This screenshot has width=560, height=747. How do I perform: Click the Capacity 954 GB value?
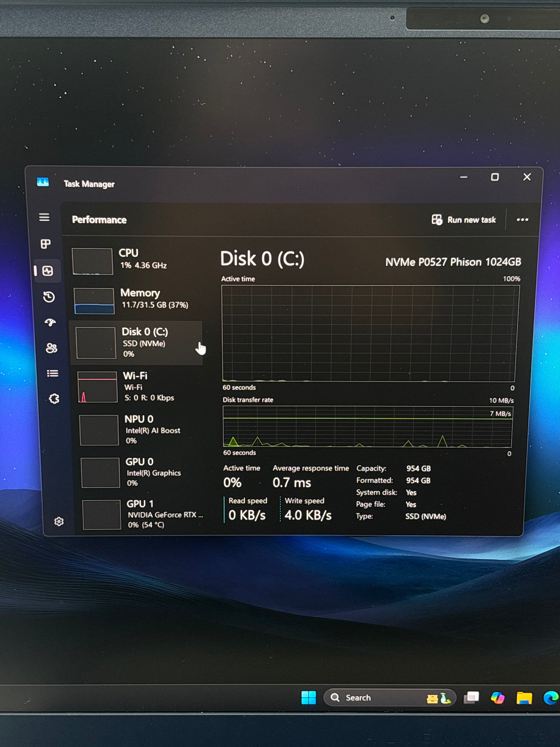coord(419,468)
